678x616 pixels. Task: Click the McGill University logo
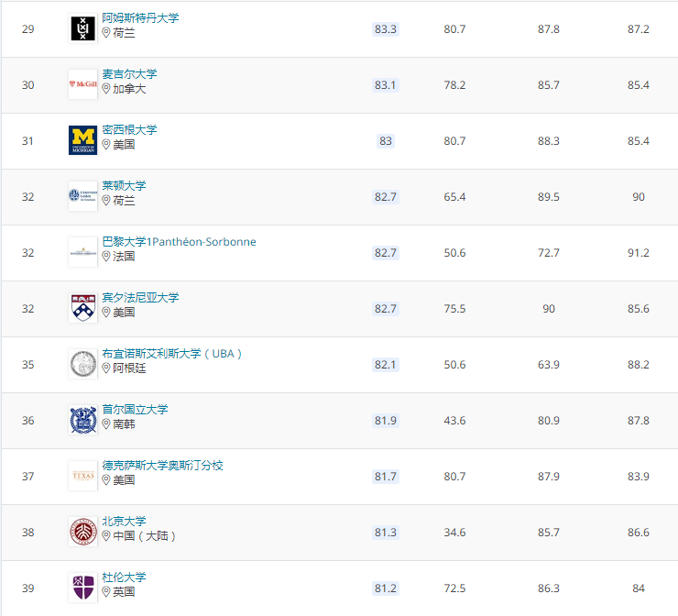point(82,84)
